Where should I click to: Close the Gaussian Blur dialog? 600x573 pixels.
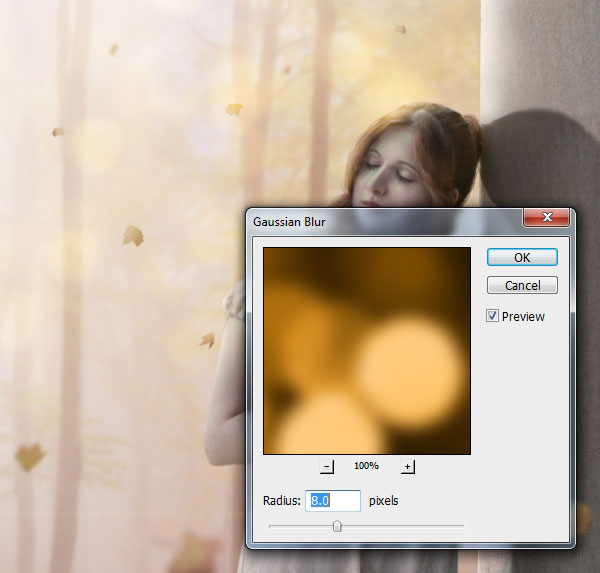(546, 217)
